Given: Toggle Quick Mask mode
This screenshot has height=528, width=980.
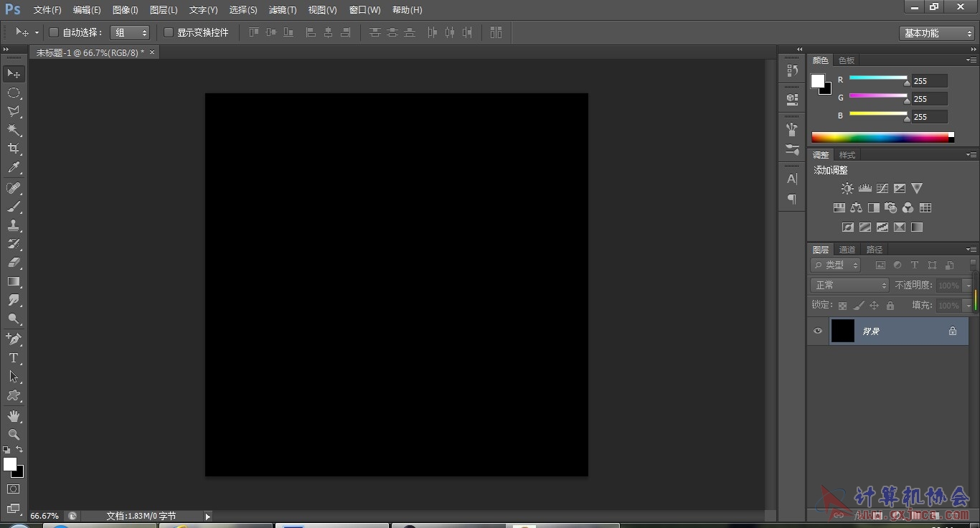Looking at the screenshot, I should [x=14, y=489].
